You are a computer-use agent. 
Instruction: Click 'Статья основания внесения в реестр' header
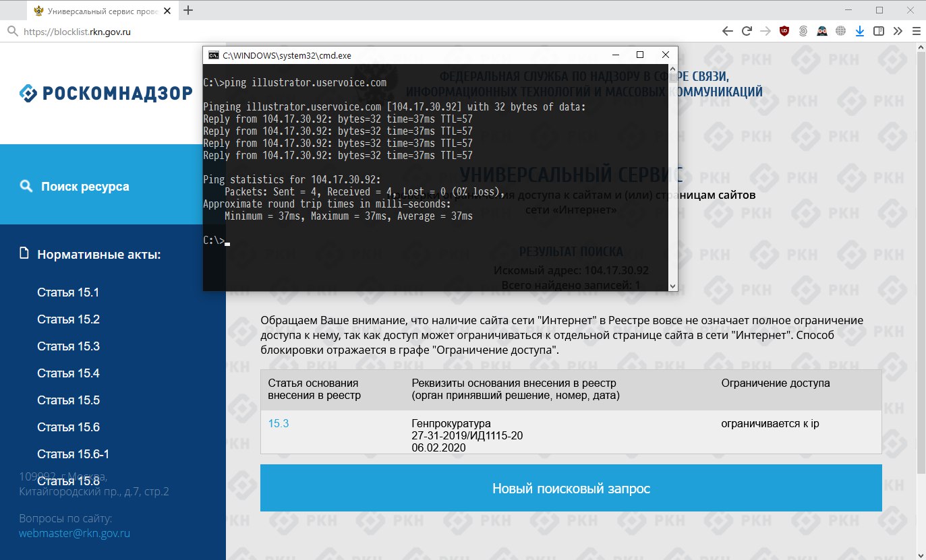315,389
